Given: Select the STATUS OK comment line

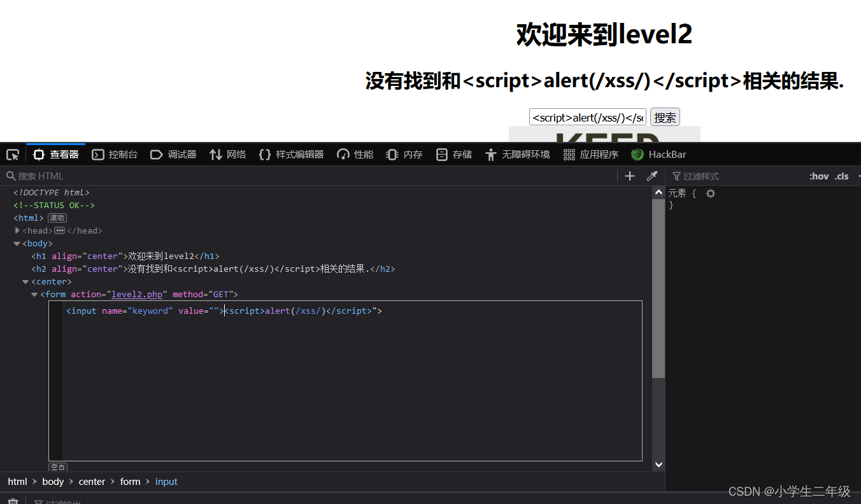Looking at the screenshot, I should click(54, 205).
